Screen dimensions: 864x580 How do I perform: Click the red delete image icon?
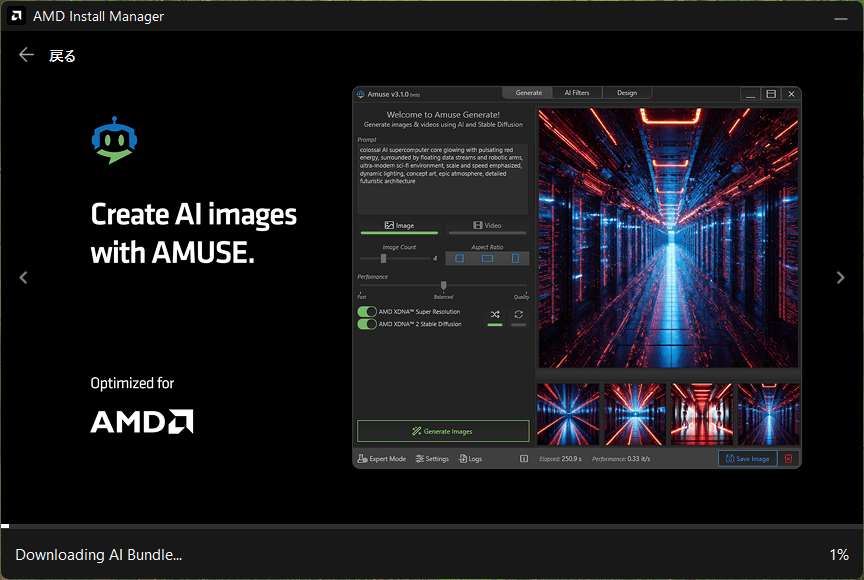[x=788, y=459]
